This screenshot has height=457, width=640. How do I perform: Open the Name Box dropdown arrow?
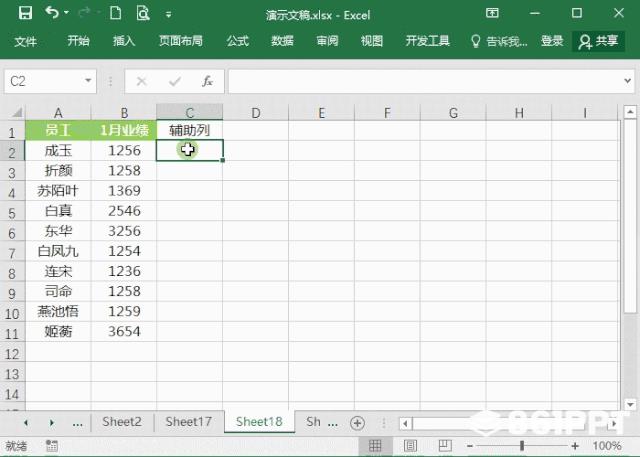coord(89,81)
